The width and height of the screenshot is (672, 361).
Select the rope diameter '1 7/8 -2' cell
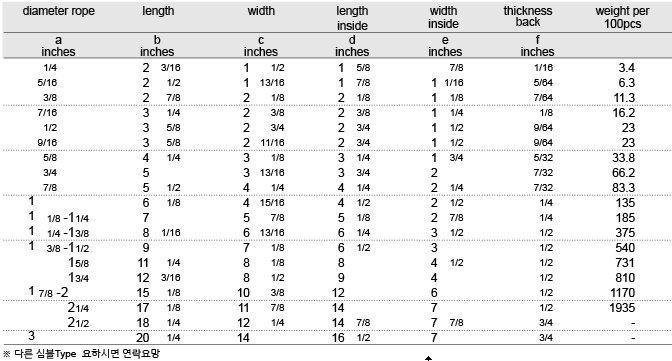pyautogui.click(x=48, y=292)
